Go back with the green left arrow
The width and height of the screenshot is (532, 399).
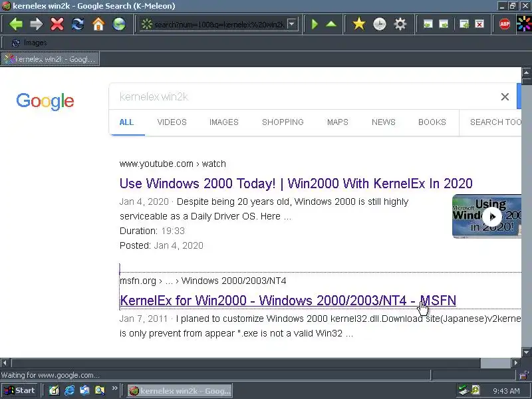15,24
